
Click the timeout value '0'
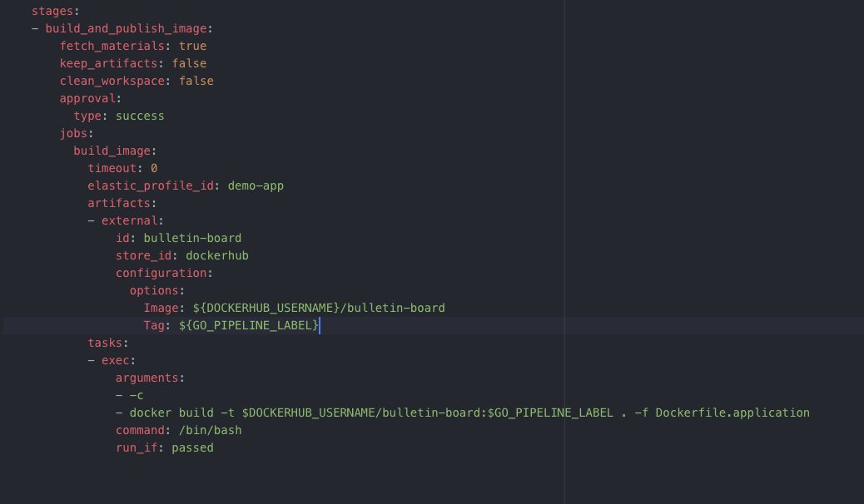point(154,168)
